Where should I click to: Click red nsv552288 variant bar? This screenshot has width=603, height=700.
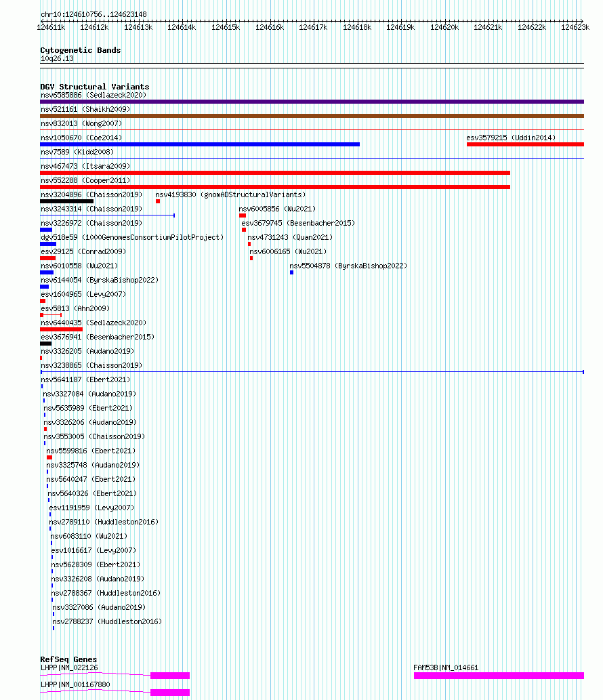tap(275, 187)
